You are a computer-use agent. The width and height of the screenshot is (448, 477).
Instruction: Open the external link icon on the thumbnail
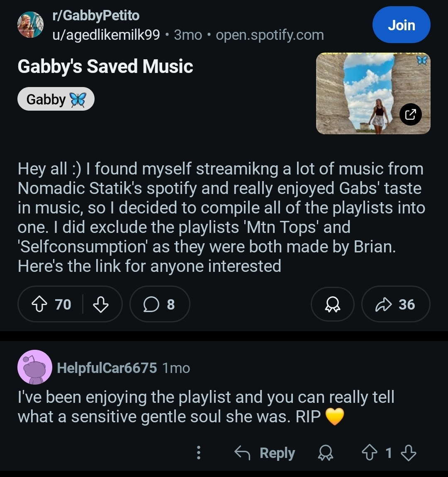[410, 114]
